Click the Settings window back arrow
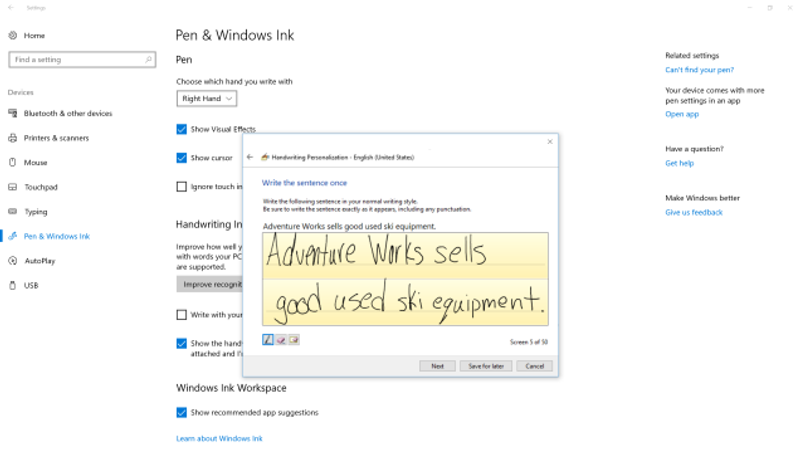The width and height of the screenshot is (800, 450). (11, 8)
